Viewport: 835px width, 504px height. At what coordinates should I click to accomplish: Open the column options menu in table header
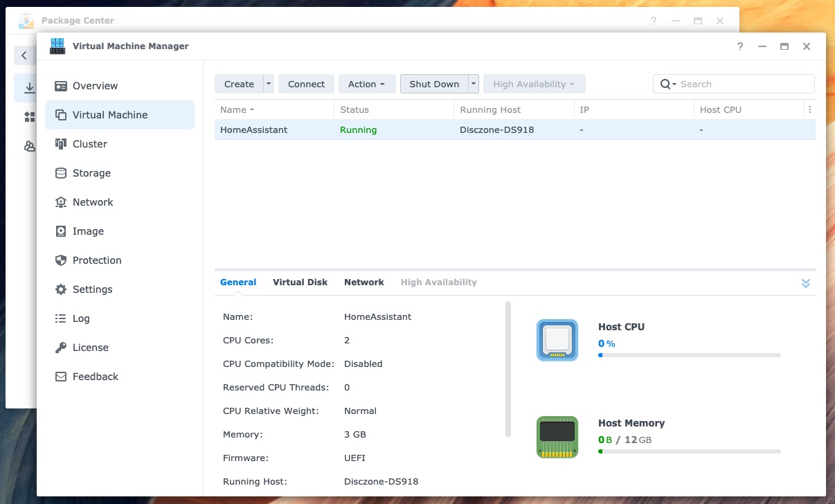(x=809, y=109)
